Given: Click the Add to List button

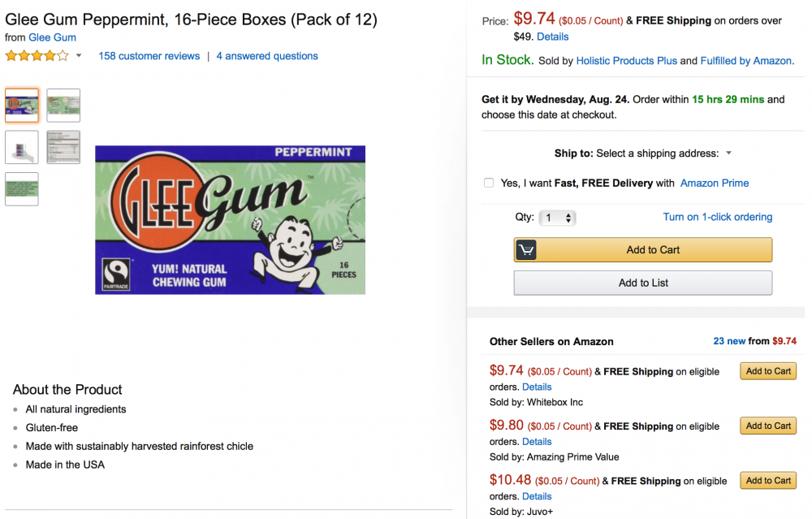Looking at the screenshot, I should pyautogui.click(x=642, y=283).
